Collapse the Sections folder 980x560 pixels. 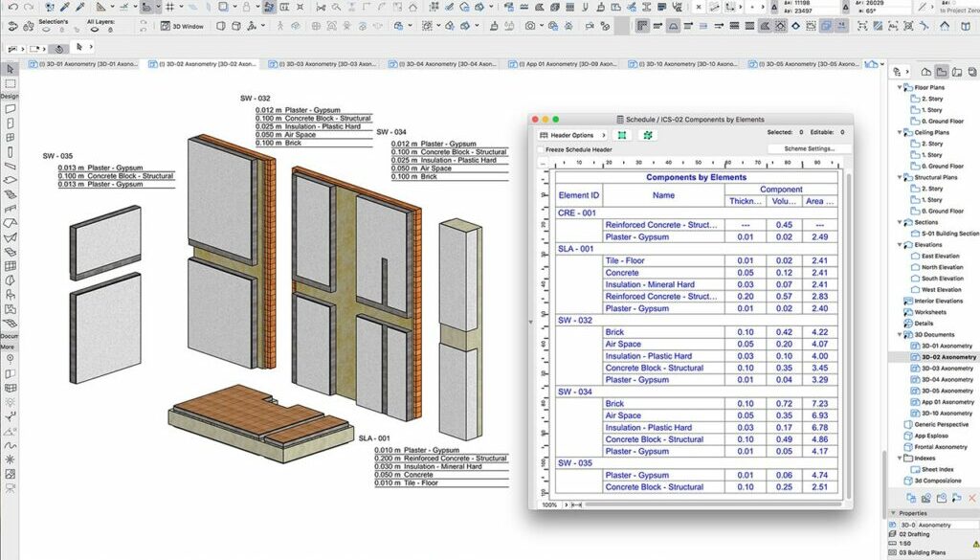click(x=900, y=222)
